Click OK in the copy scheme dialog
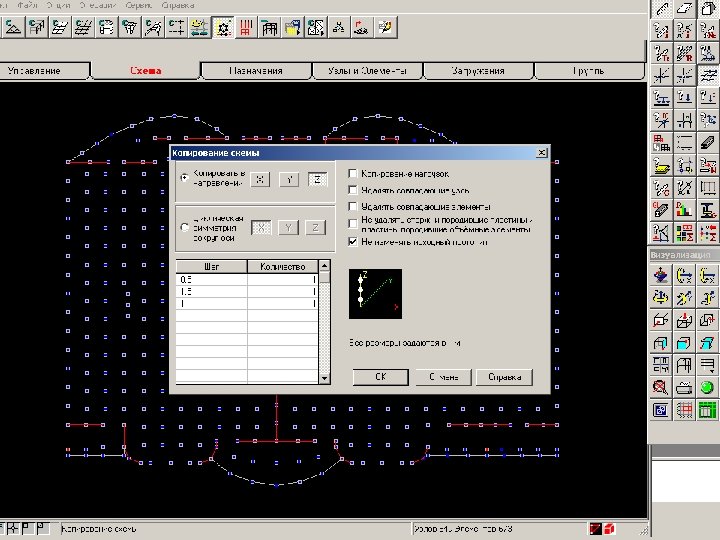The image size is (720, 540). click(380, 377)
